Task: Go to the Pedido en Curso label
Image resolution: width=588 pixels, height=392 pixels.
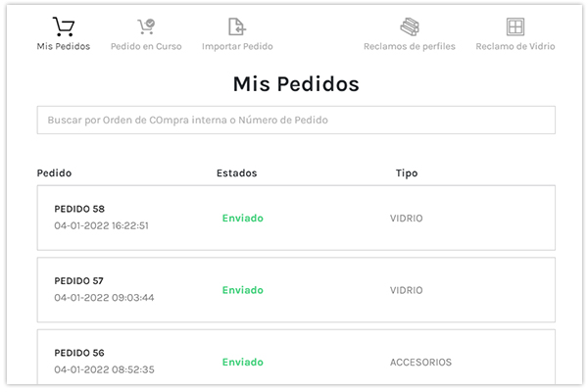Action: (146, 46)
